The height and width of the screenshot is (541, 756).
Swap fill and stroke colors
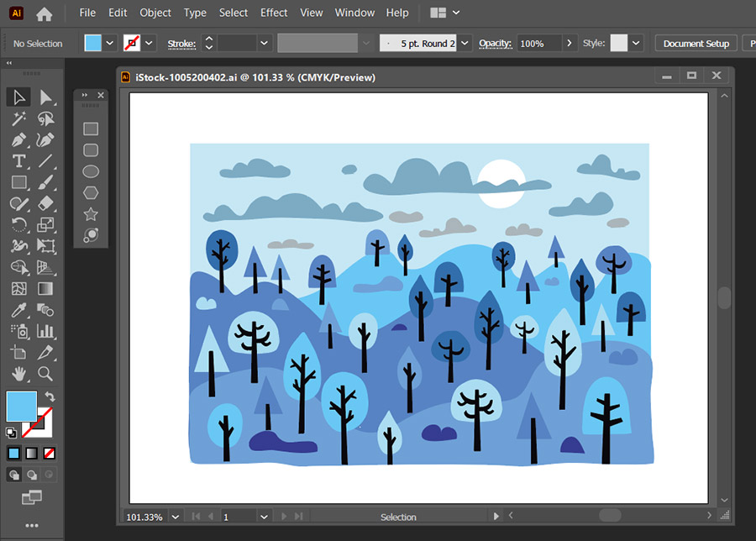coord(50,396)
